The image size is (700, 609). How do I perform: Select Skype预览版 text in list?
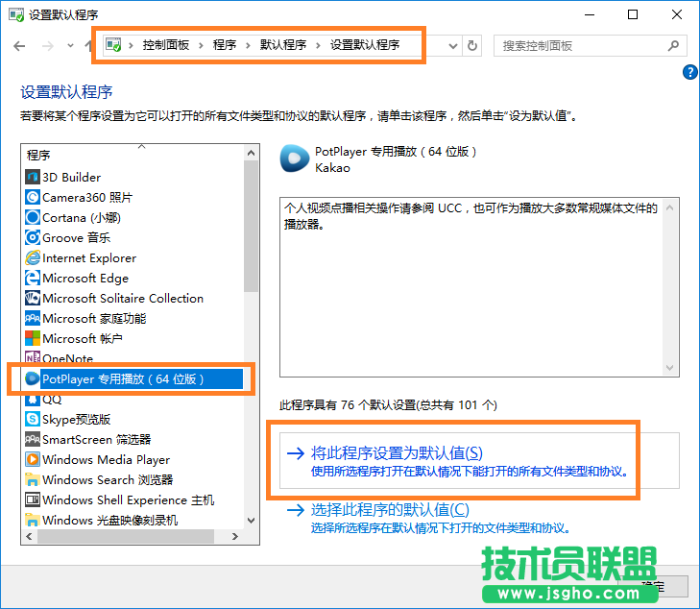(77, 419)
